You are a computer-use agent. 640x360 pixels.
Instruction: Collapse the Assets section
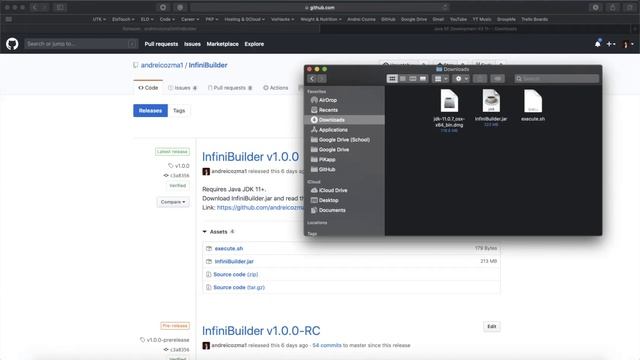coord(218,232)
